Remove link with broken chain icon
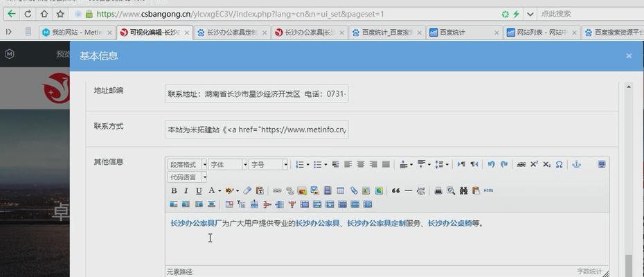Image resolution: width=644 pixels, height=277 pixels. pos(290,190)
